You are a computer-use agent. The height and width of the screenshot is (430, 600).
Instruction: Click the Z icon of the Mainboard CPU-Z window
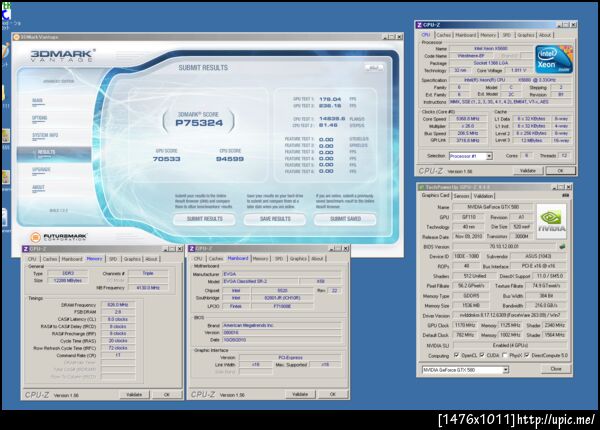point(192,249)
